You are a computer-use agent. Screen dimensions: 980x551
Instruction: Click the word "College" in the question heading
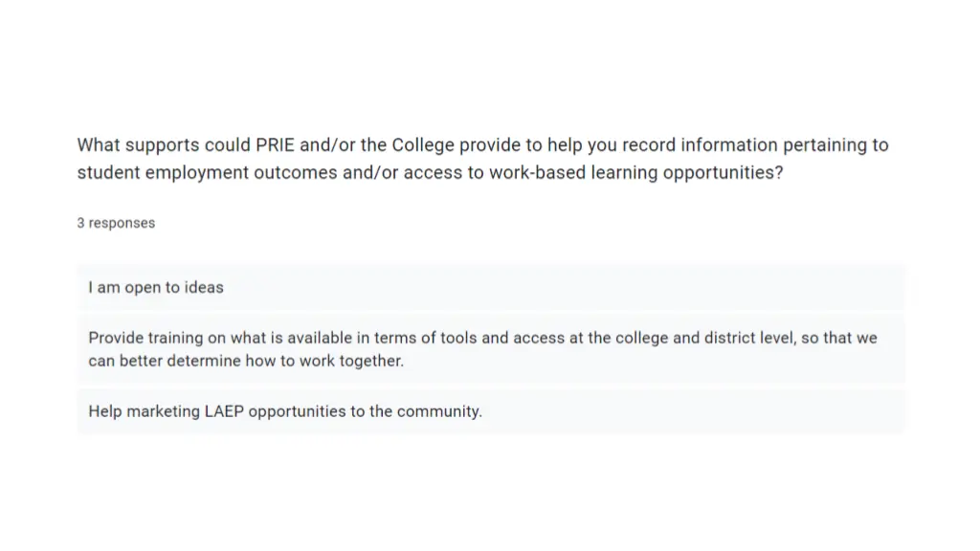tap(423, 145)
